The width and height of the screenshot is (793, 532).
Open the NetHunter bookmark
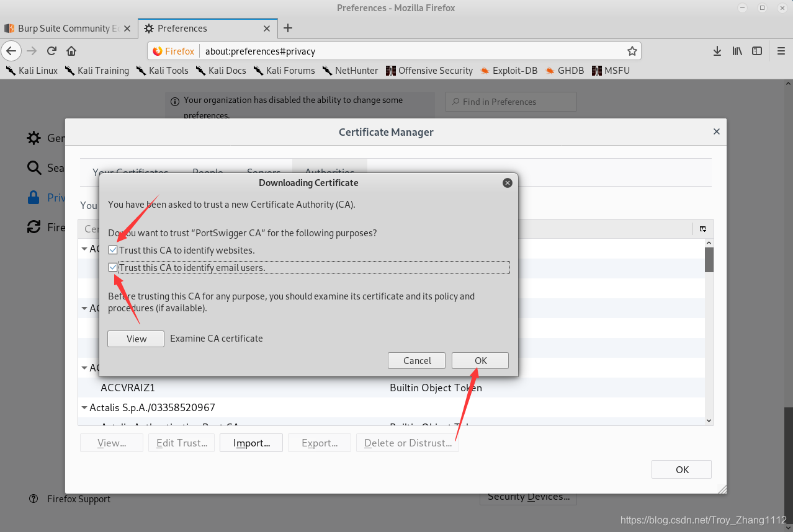click(x=350, y=71)
